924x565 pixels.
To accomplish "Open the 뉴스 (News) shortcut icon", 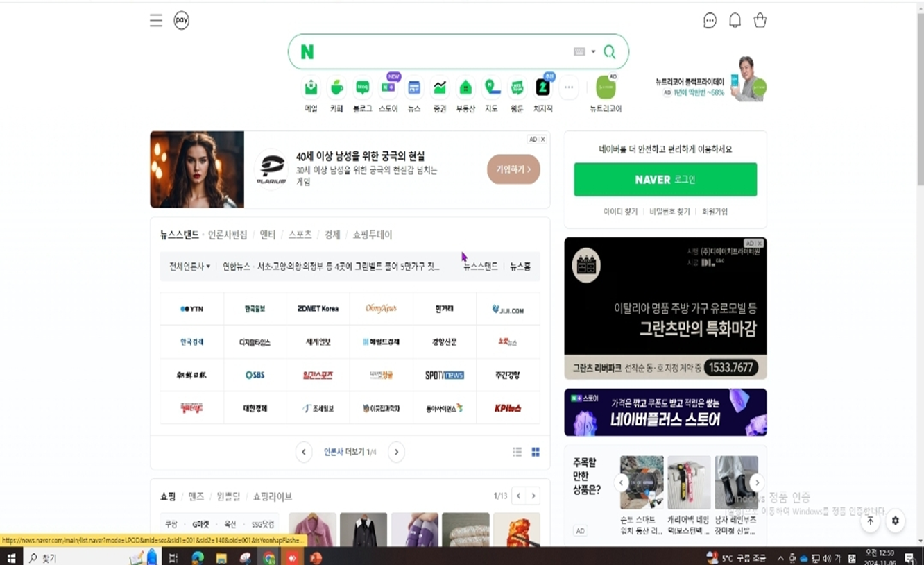I will pos(414,87).
